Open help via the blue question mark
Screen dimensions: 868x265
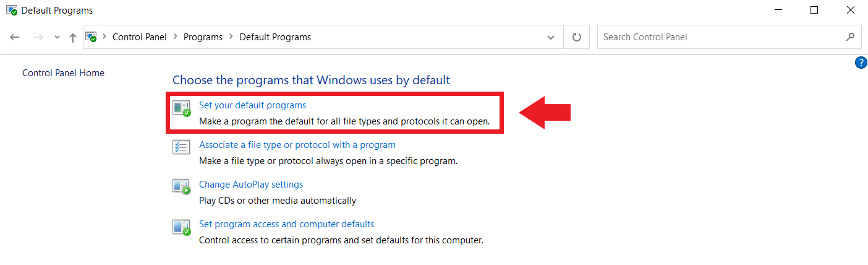point(861,63)
